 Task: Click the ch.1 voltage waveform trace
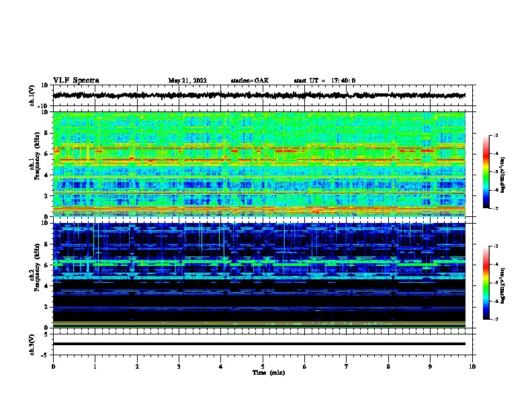259,95
